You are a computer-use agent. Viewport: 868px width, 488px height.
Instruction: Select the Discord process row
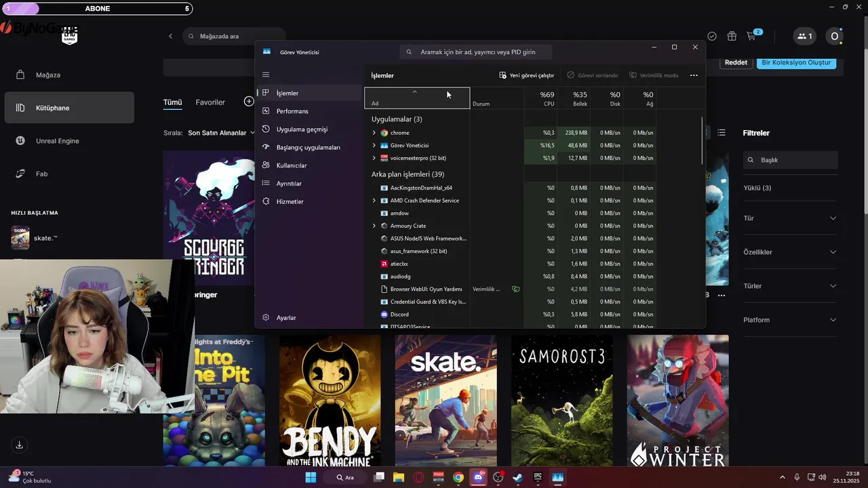pyautogui.click(x=511, y=314)
